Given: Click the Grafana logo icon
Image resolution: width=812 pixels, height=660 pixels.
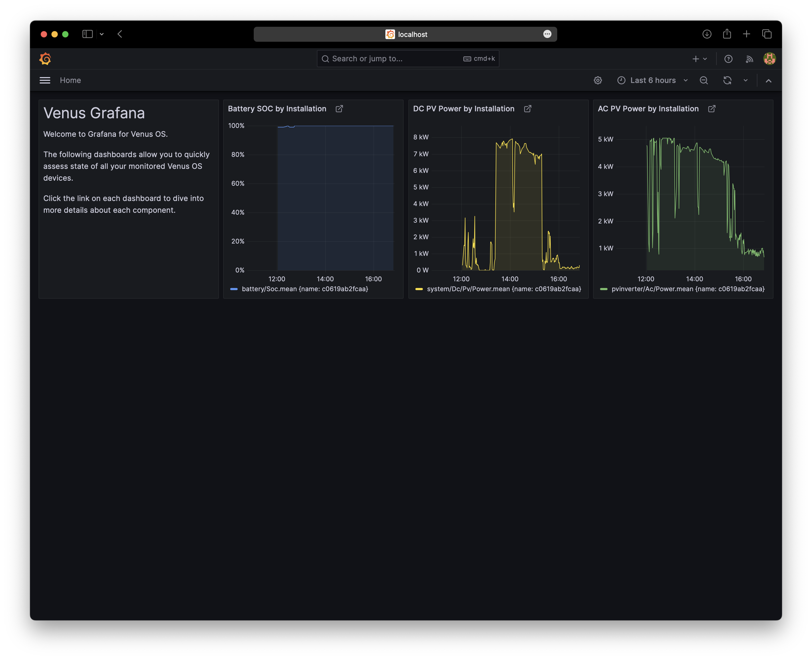Looking at the screenshot, I should 45,59.
